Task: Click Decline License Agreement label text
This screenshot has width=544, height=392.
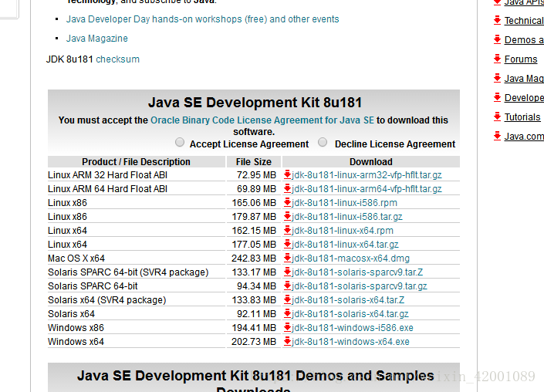Action: (x=395, y=144)
